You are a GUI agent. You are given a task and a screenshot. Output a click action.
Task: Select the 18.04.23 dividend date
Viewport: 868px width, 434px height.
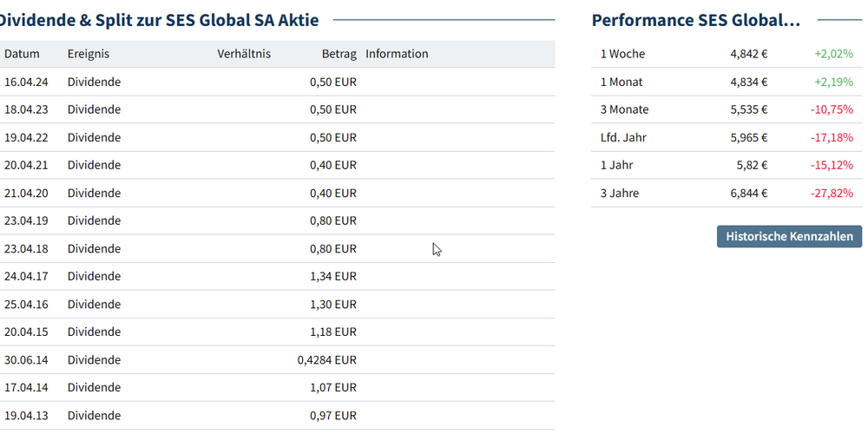click(26, 109)
